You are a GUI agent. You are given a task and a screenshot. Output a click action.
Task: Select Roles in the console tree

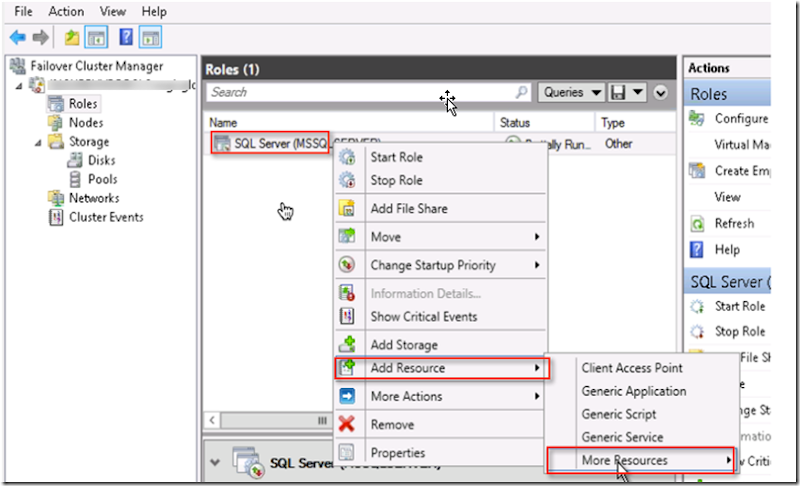[83, 104]
